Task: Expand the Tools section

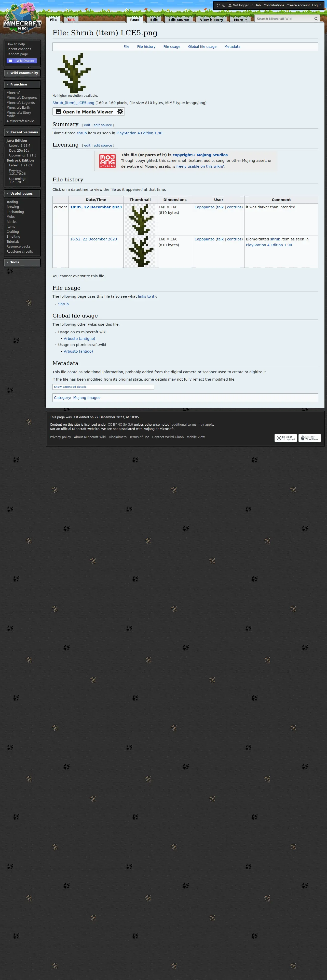Action: [22, 262]
